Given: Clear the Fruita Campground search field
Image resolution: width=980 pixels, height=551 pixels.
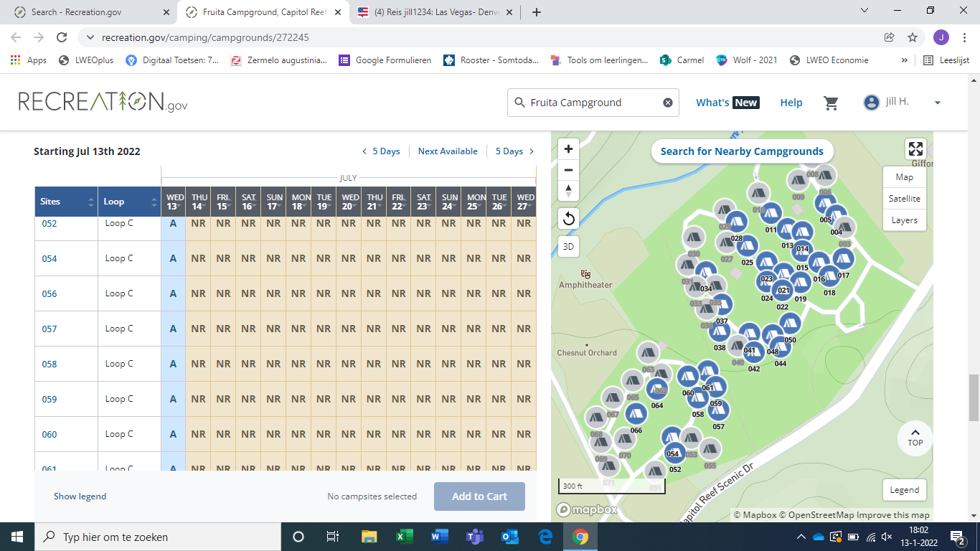Looking at the screenshot, I should coord(667,103).
